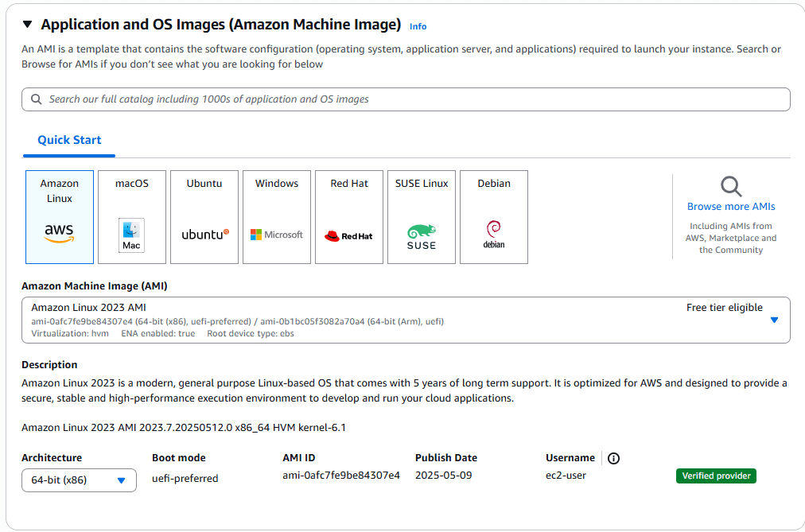Select the Red Hat OS image
This screenshot has width=805, height=532.
click(348, 216)
